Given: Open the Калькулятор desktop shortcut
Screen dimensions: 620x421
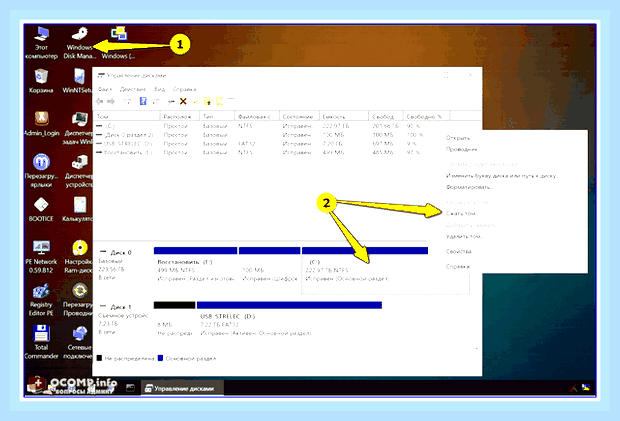Looking at the screenshot, I should 78,209.
